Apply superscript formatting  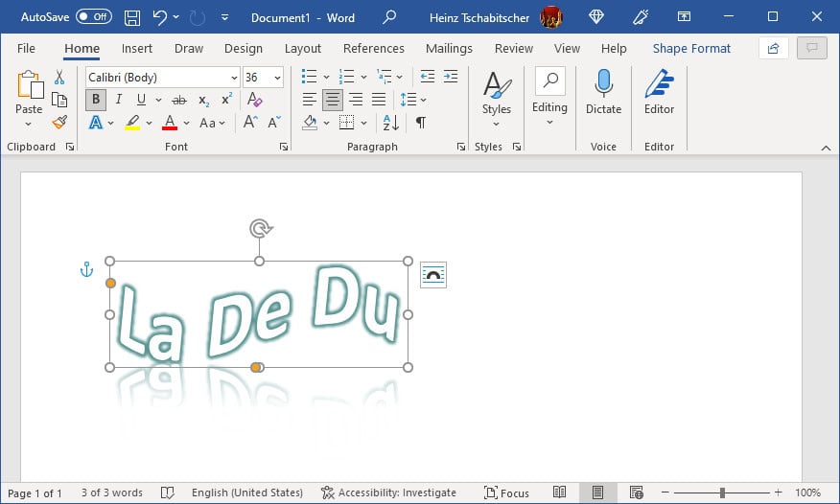[226, 100]
